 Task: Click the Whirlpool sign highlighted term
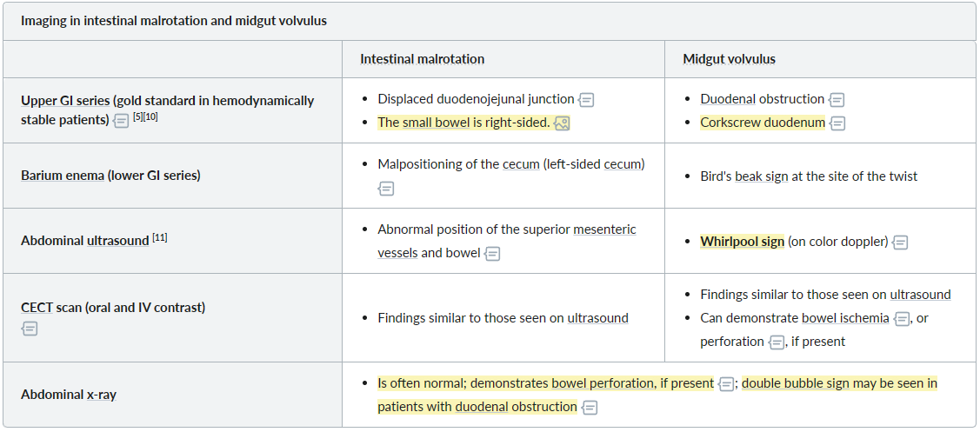tap(742, 242)
